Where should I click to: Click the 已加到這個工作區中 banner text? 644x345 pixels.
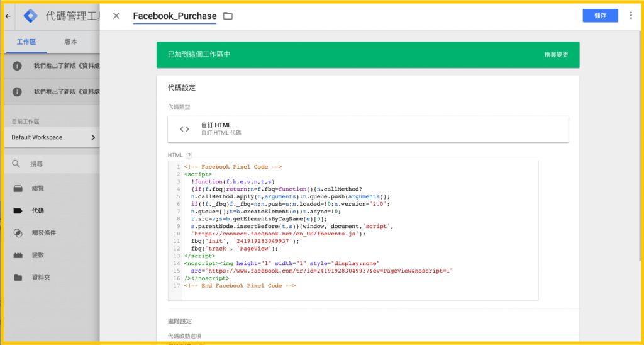coord(199,55)
